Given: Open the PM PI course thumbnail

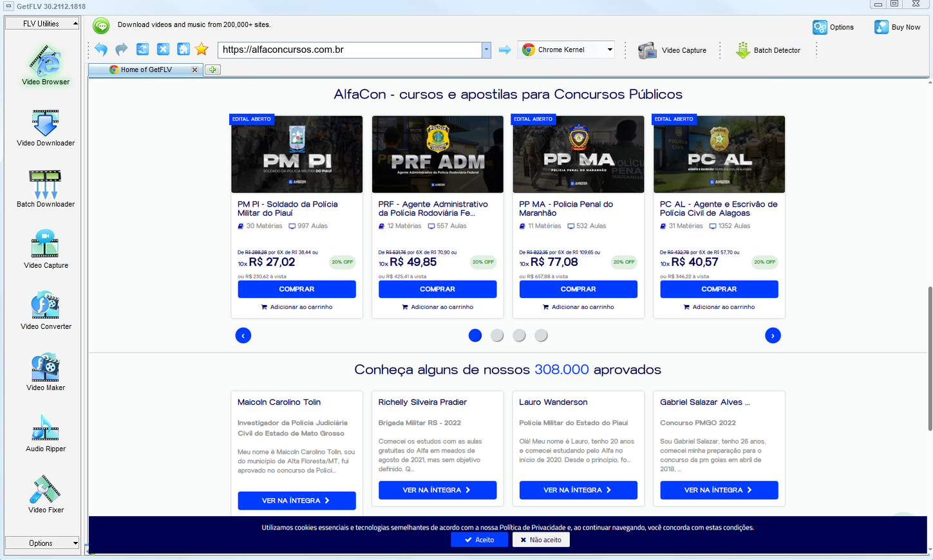Looking at the screenshot, I should [297, 154].
